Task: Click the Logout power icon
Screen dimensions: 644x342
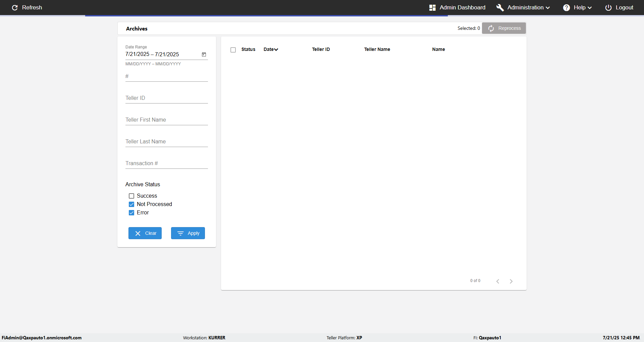Action: (608, 7)
